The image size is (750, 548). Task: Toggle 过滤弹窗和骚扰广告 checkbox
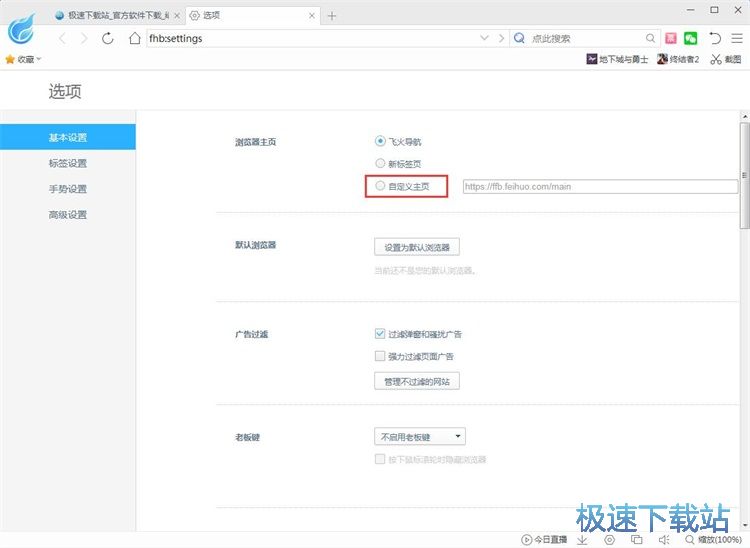[380, 333]
